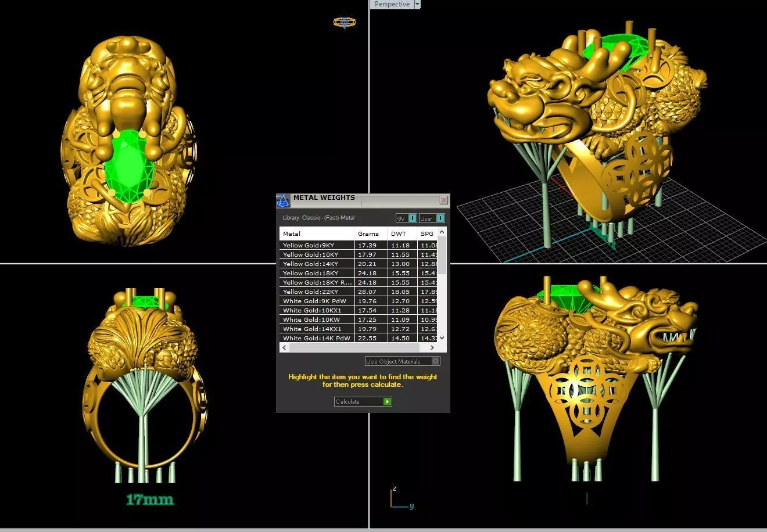Click the horizontal scroll left arrow
Viewport: 767px width, 532px height.
[284, 347]
